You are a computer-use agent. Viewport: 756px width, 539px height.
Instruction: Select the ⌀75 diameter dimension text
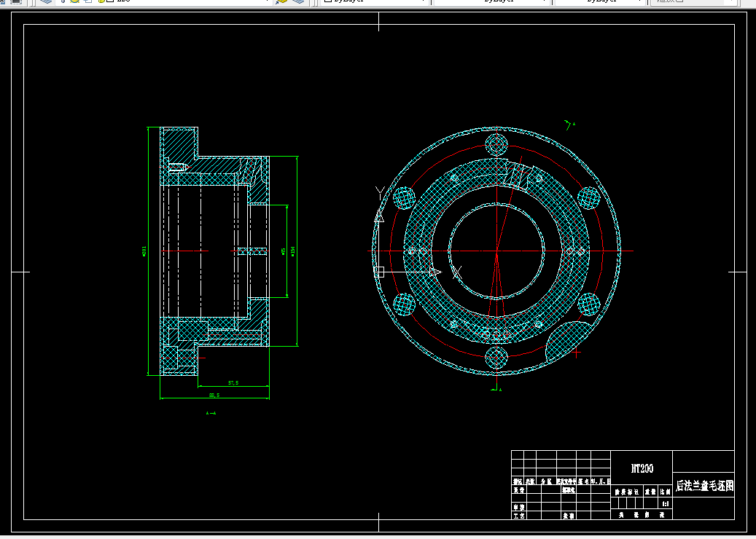(283, 251)
